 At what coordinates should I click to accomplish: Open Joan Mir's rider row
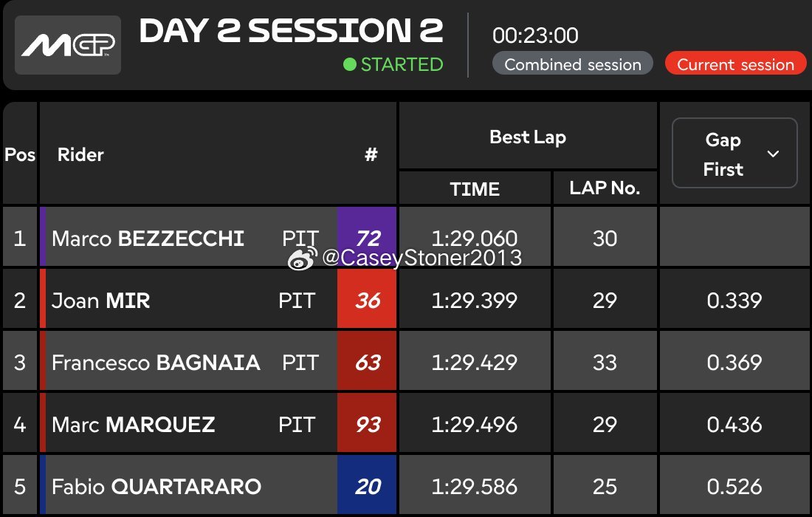(x=100, y=301)
